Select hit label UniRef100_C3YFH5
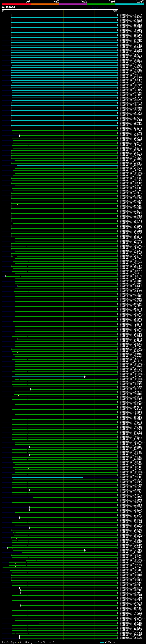 pos(131,175)
